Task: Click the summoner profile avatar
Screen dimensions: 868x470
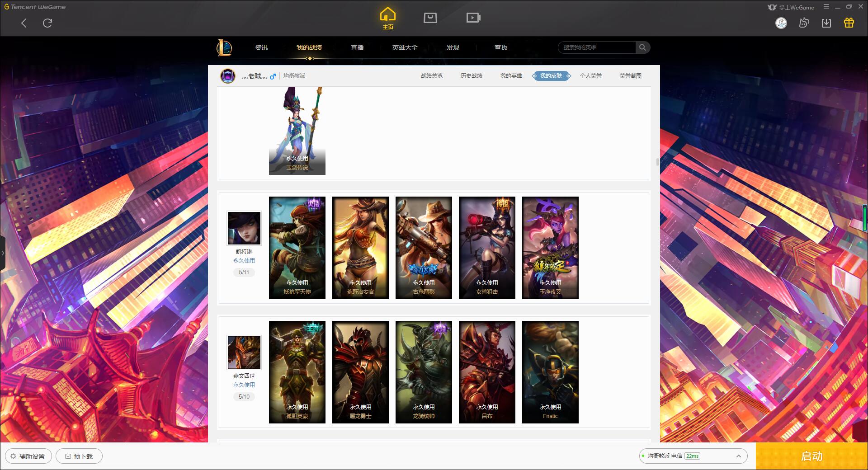Action: pyautogui.click(x=228, y=76)
